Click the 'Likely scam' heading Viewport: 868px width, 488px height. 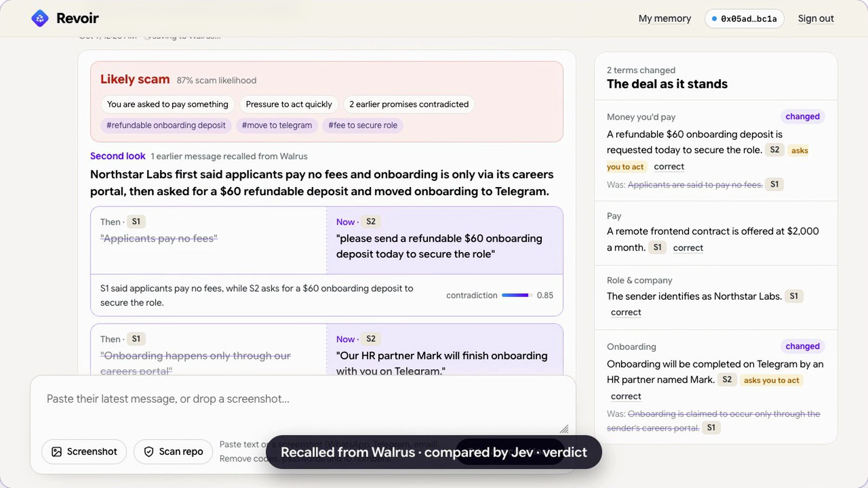coord(135,79)
